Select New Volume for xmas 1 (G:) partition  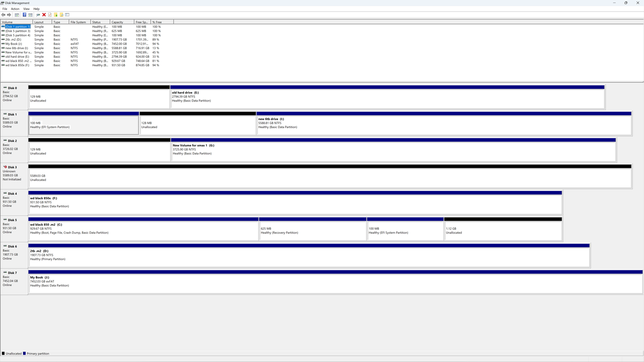pyautogui.click(x=393, y=149)
